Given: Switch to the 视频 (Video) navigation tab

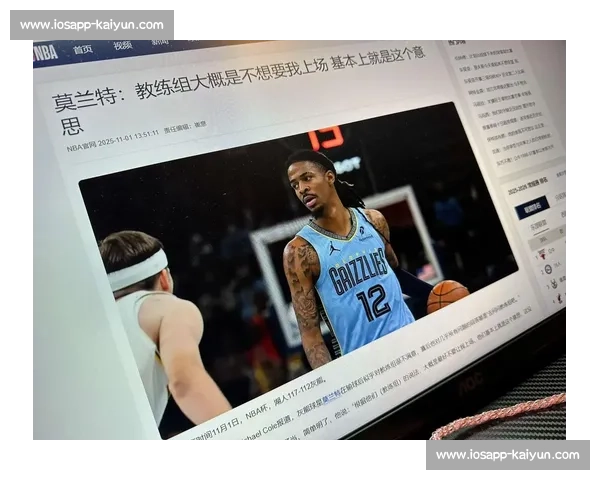Looking at the screenshot, I should point(122,46).
